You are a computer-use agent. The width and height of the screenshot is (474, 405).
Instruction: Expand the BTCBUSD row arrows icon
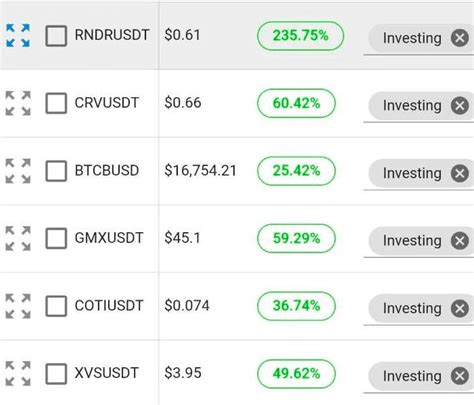click(x=18, y=171)
